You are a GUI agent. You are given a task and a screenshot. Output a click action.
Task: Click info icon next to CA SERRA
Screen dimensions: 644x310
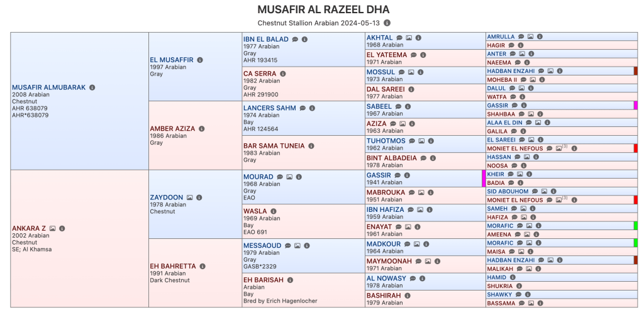tap(282, 74)
